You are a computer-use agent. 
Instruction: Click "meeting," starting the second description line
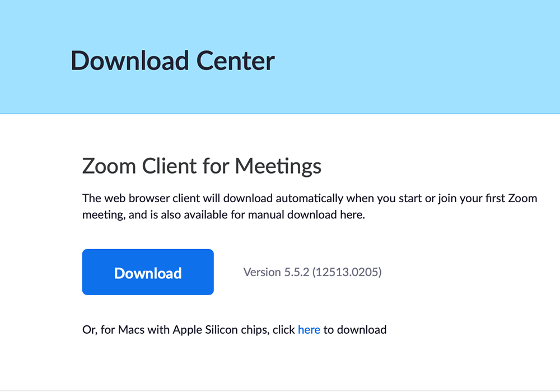tap(102, 214)
